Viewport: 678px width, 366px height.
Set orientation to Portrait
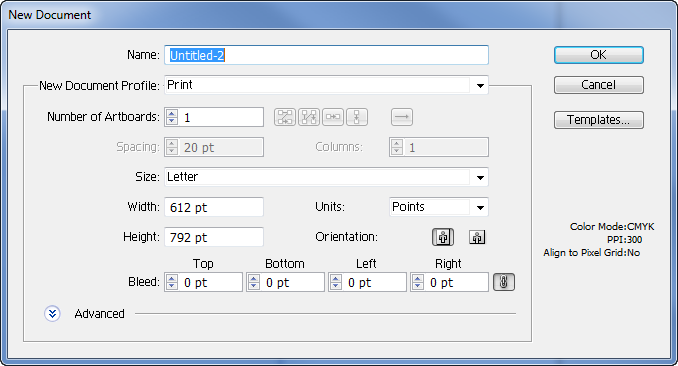pos(443,237)
